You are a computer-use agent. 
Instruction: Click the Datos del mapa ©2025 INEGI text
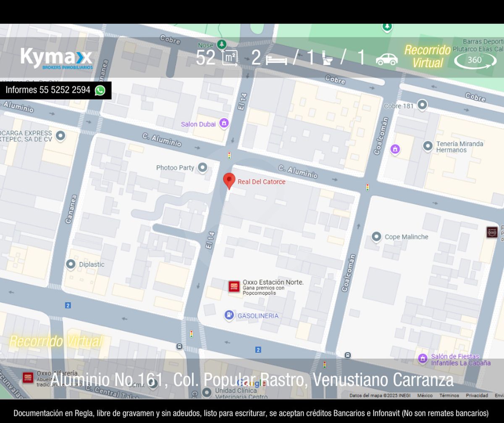380,395
